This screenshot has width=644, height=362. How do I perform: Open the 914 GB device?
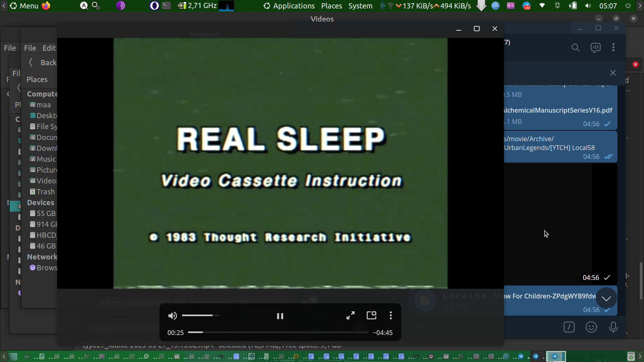[x=43, y=224]
